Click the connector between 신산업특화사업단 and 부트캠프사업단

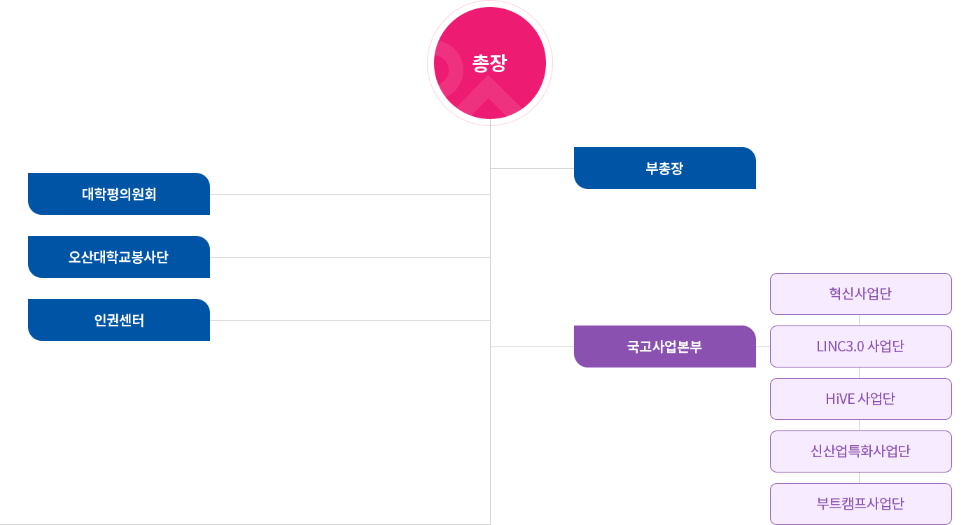[x=860, y=478]
